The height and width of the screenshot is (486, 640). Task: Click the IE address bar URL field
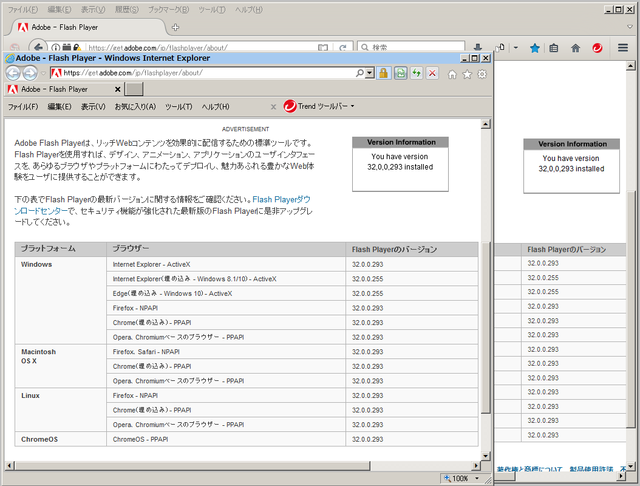click(x=208, y=73)
